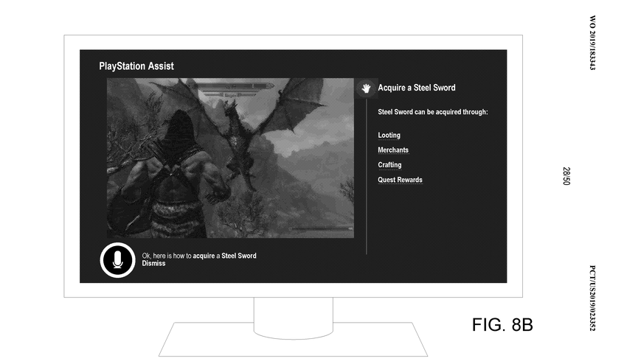The image size is (627, 364).
Task: Click the hand icon beside Acquire a Steel Sword
Action: [365, 88]
